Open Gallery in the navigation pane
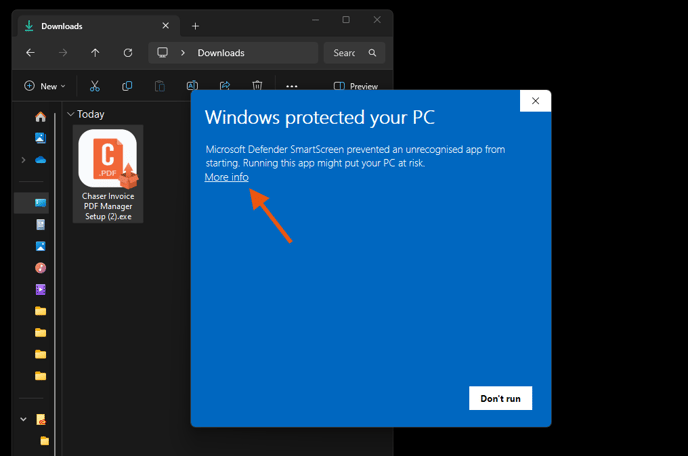This screenshot has width=688, height=456. tap(40, 138)
